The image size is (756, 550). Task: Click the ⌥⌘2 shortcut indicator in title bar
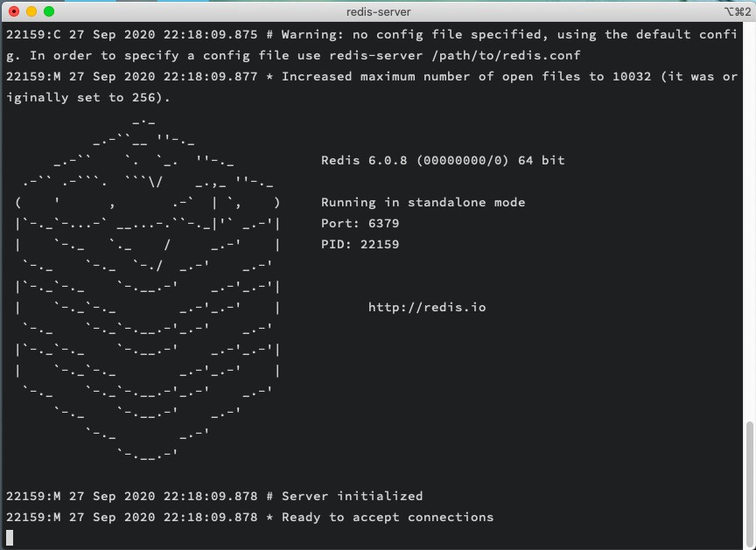[x=738, y=11]
